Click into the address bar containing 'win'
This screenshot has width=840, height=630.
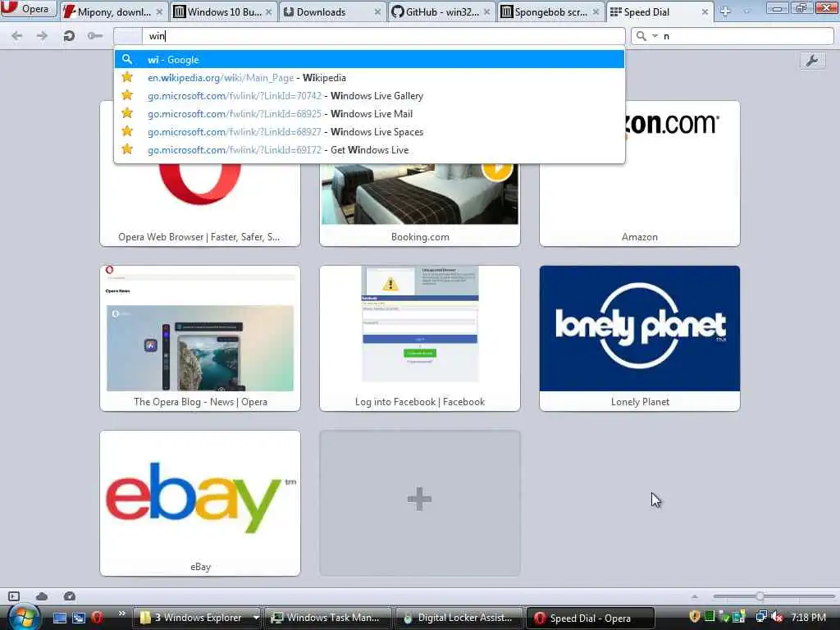(383, 36)
